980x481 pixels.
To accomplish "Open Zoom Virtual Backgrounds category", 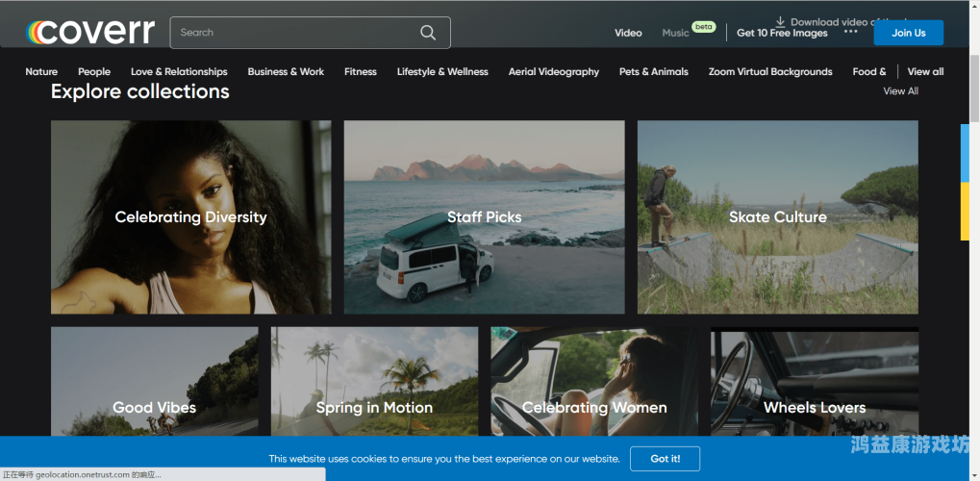I will 769,71.
